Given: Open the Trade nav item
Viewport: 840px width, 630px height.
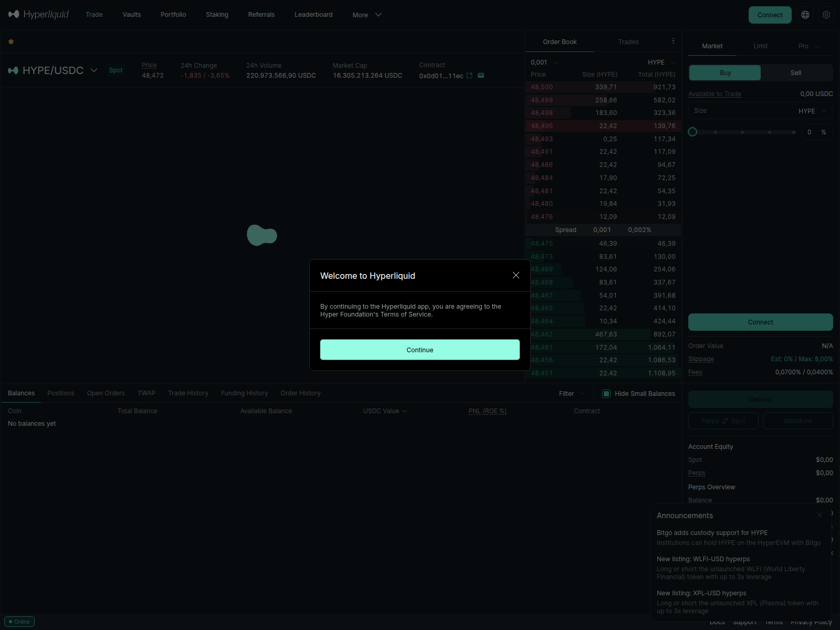Looking at the screenshot, I should (94, 15).
